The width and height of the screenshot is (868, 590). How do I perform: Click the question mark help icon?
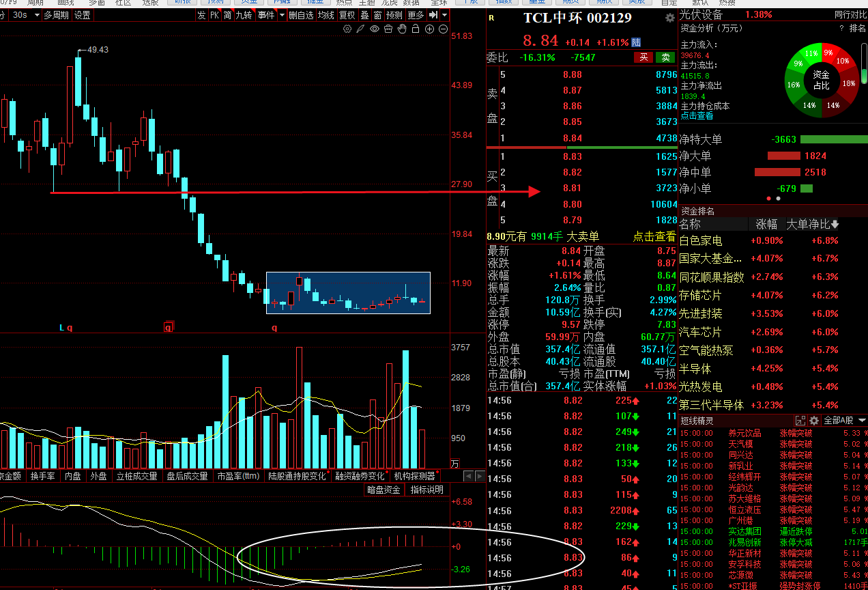842,28
